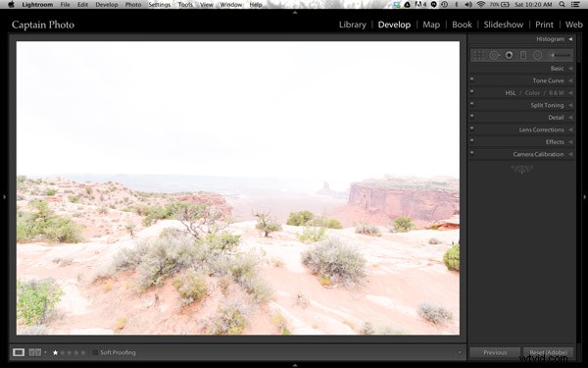Expand the Tone Curve panel
Image resolution: width=588 pixels, height=368 pixels.
coord(570,80)
